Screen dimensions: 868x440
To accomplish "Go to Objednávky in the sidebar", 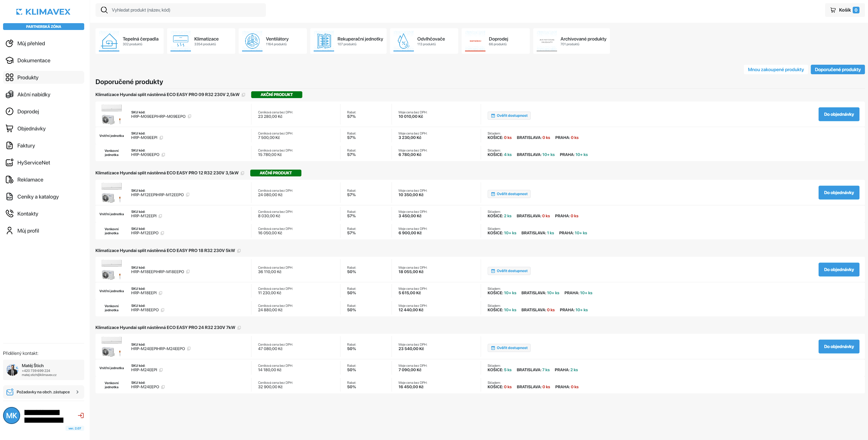I will [44, 129].
